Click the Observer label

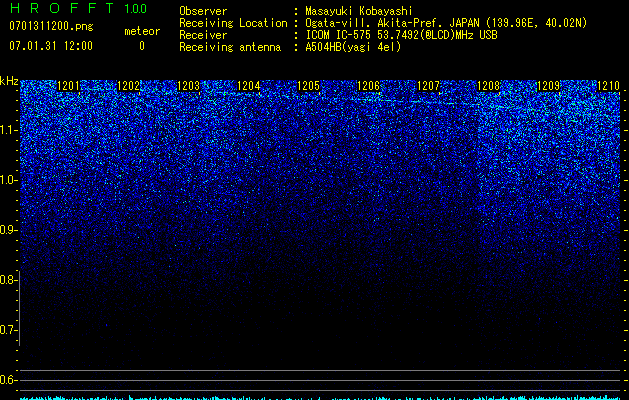tap(203, 11)
